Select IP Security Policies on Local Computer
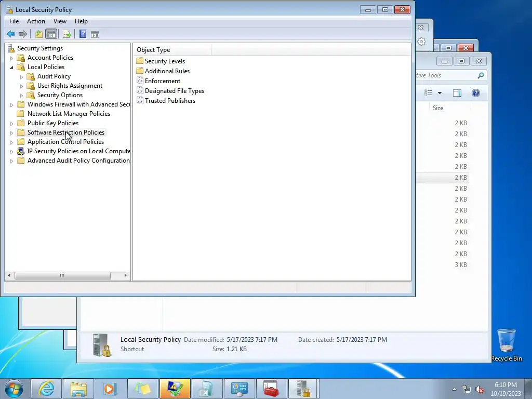Viewport: 532px width, 399px height. (x=78, y=151)
